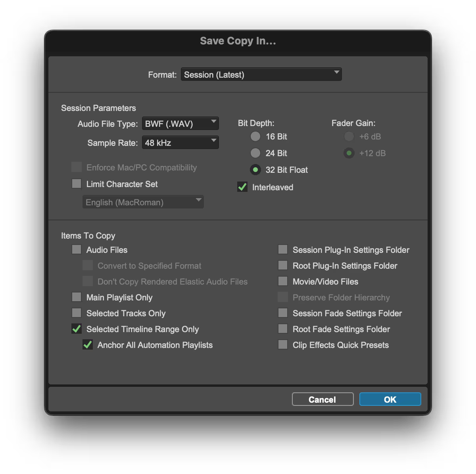This screenshot has width=476, height=474.
Task: Select the 24 Bit depth radio button
Action: [x=255, y=153]
